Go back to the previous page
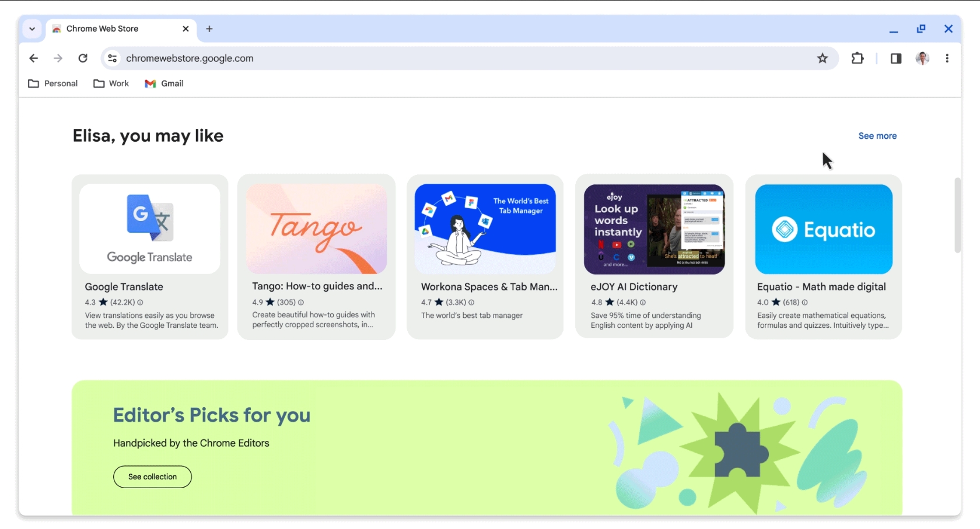The height and width of the screenshot is (529, 980). click(x=33, y=58)
